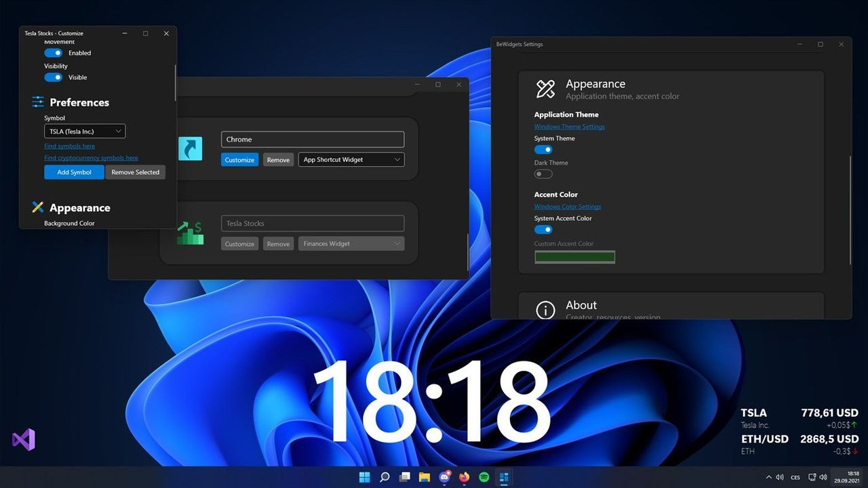Click the About info icon
Screen dimensions: 868x488
click(x=545, y=310)
